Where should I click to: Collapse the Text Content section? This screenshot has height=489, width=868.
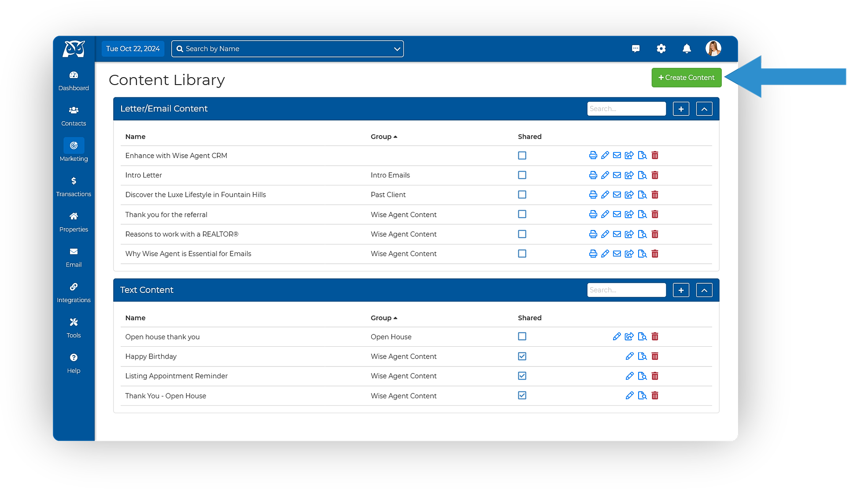(x=704, y=290)
